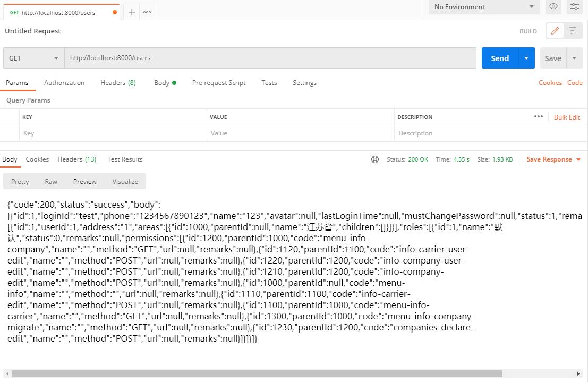Open the No Environment dropdown

pos(484,7)
